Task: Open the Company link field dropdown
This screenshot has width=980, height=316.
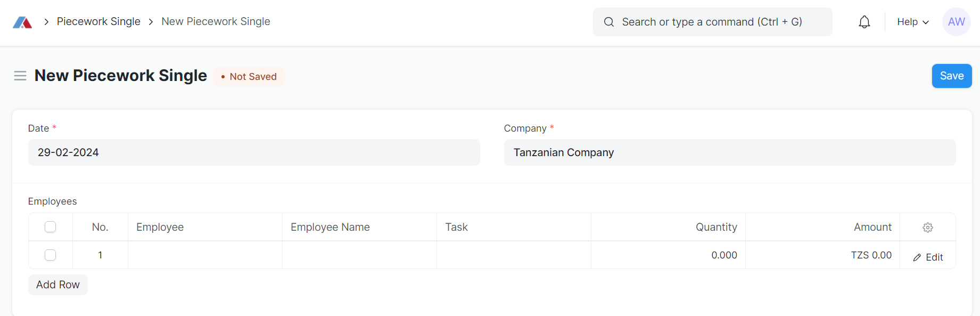Action: (729, 152)
